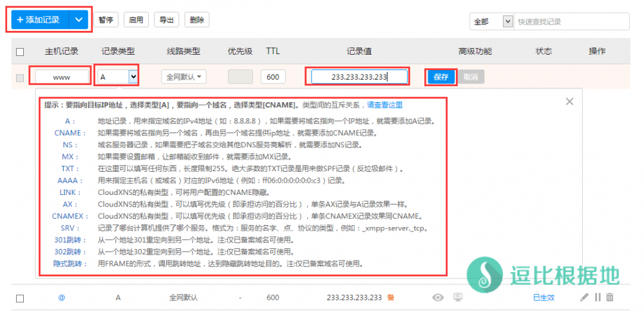Check the checkbox for the @ record
The height and width of the screenshot is (312, 644).
point(20,298)
